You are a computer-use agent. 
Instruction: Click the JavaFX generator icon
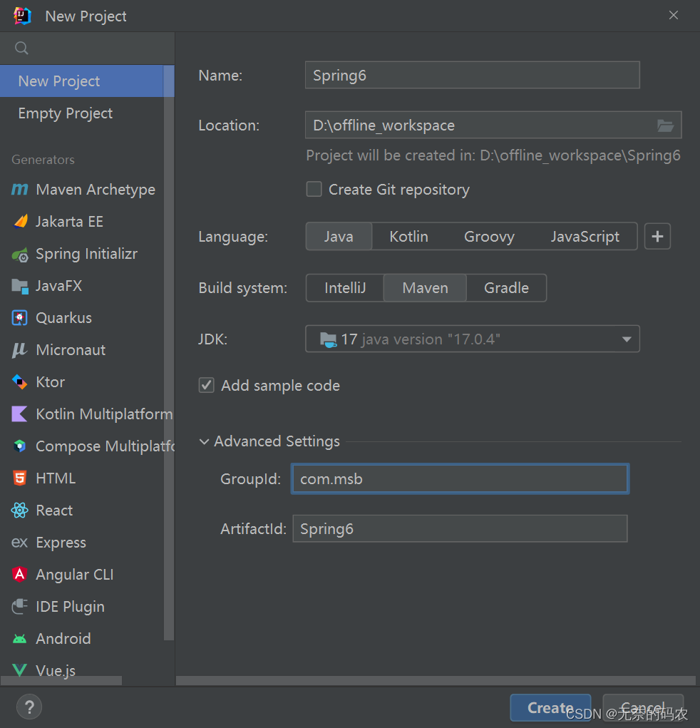pyautogui.click(x=20, y=286)
